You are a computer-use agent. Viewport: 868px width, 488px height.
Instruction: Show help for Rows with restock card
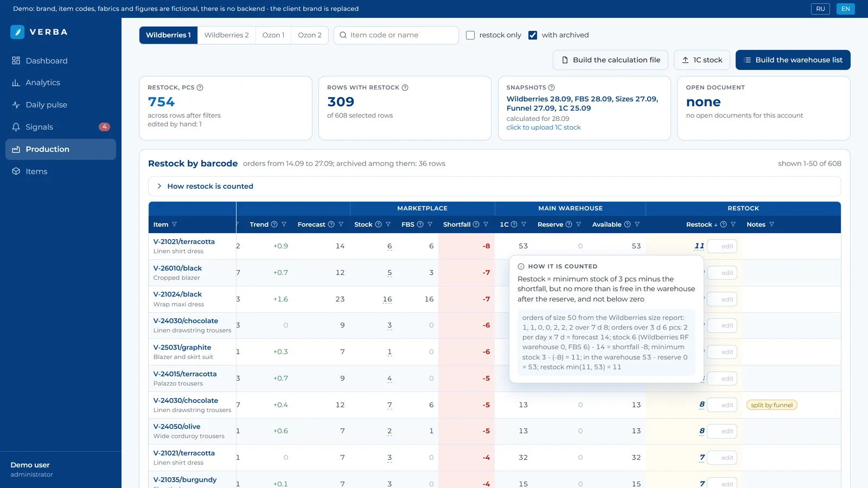405,87
